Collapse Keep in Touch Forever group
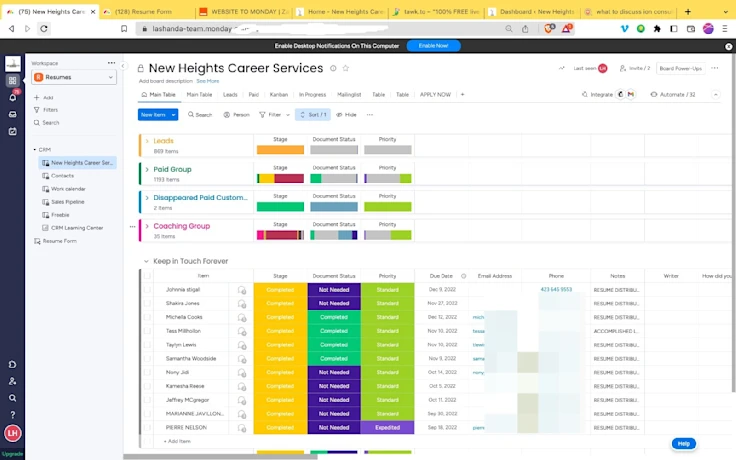This screenshot has width=736, height=460. [146, 261]
